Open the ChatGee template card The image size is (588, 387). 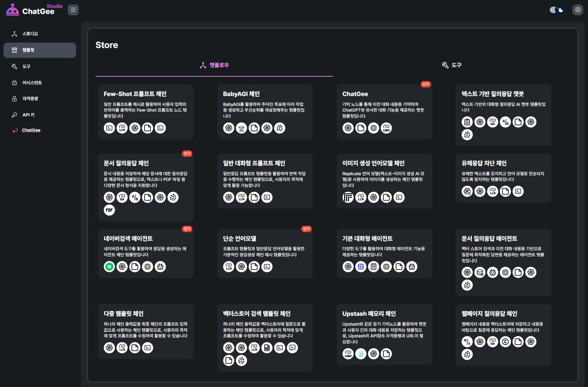(x=385, y=112)
